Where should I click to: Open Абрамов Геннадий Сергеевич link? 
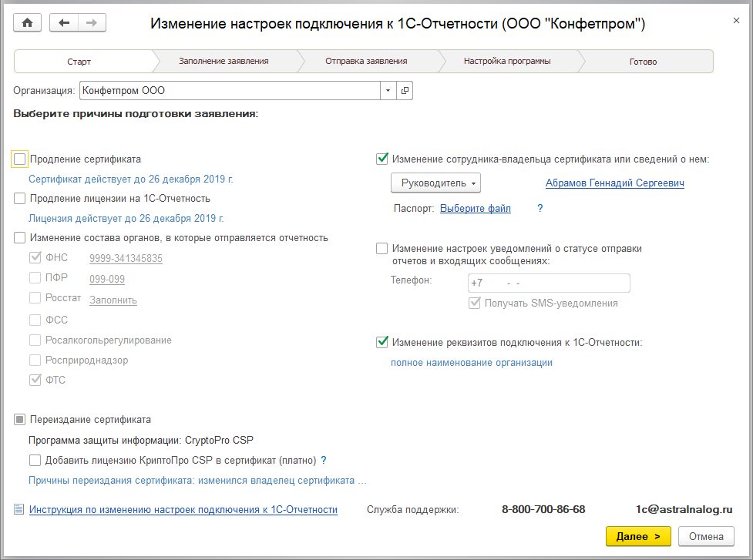(615, 183)
